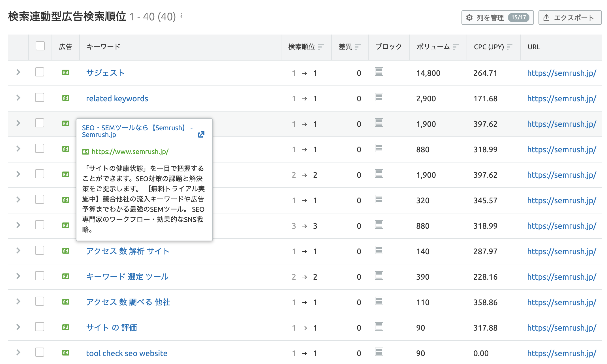Click the sort icon next to ボリューム header

tap(455, 47)
